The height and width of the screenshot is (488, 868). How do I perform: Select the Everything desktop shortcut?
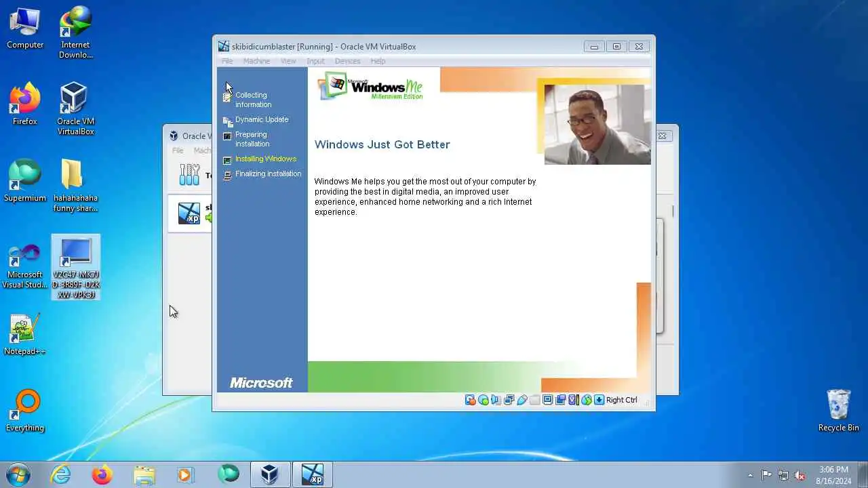point(25,411)
